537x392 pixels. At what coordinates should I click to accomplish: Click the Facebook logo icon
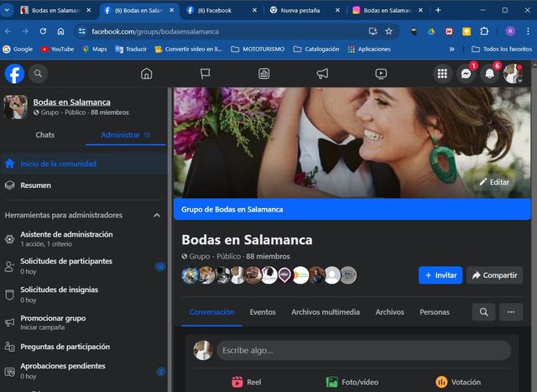tap(15, 74)
